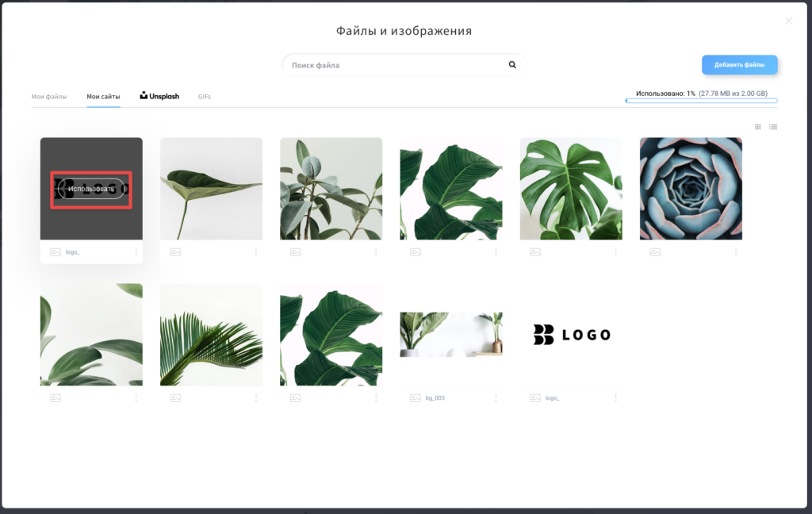Select the Мои сайты tab
The width and height of the screenshot is (812, 514).
[103, 97]
